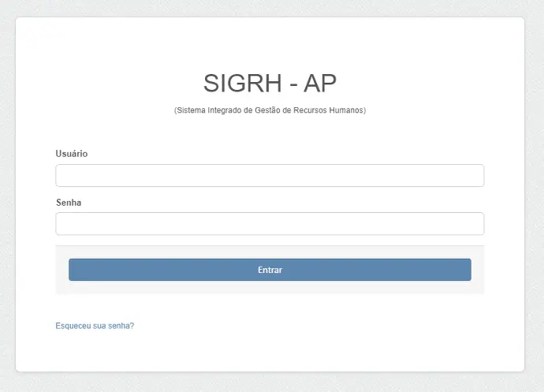Select the password text box under Senha
This screenshot has height=392, width=544.
(x=270, y=223)
